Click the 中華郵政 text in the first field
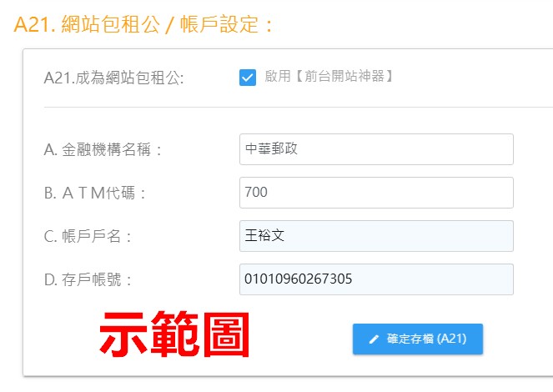Image resolution: width=553 pixels, height=392 pixels. coord(271,148)
